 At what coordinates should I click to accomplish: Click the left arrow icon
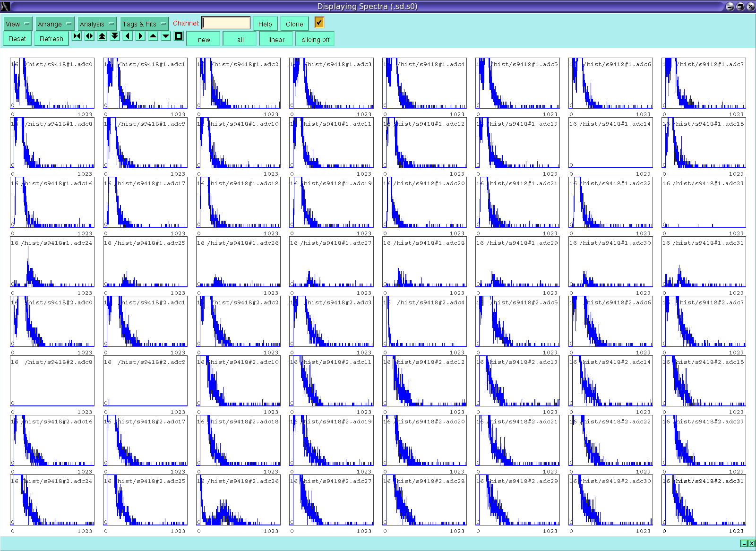(128, 36)
